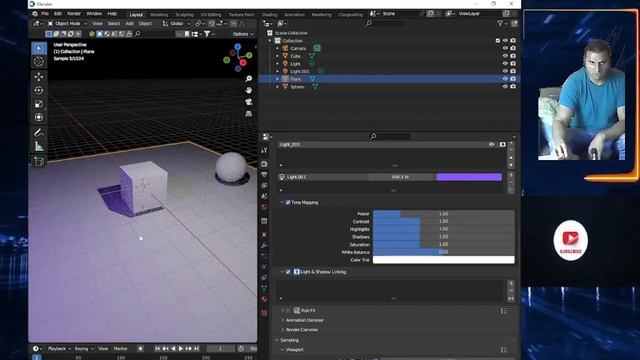Screen dimensions: 640x360
Task: Switch perspective/orthographic grid icon
Action: (249, 114)
